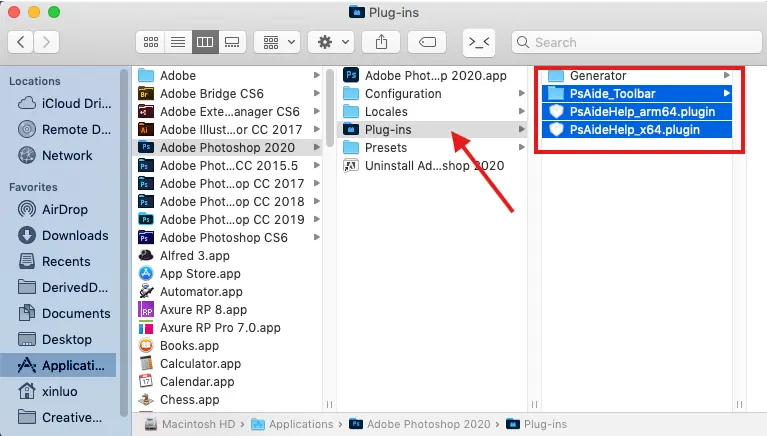Open the Action gear dropdown menu

[331, 42]
